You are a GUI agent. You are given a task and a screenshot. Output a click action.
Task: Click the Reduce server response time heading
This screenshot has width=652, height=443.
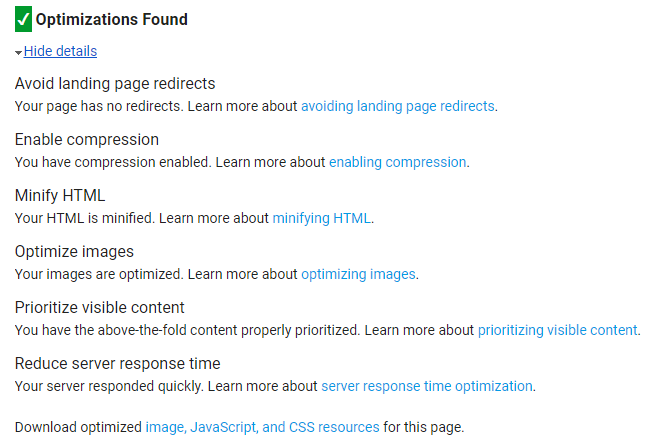pos(117,364)
